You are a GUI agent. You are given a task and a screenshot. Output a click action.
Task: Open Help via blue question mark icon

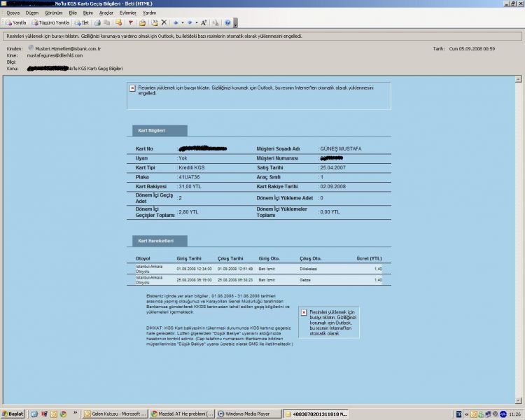227,23
